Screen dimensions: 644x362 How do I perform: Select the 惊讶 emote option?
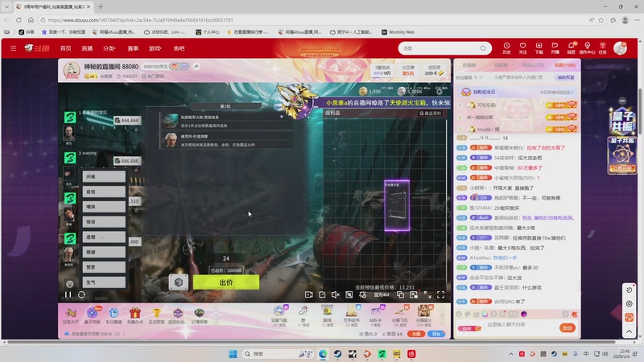click(x=104, y=222)
